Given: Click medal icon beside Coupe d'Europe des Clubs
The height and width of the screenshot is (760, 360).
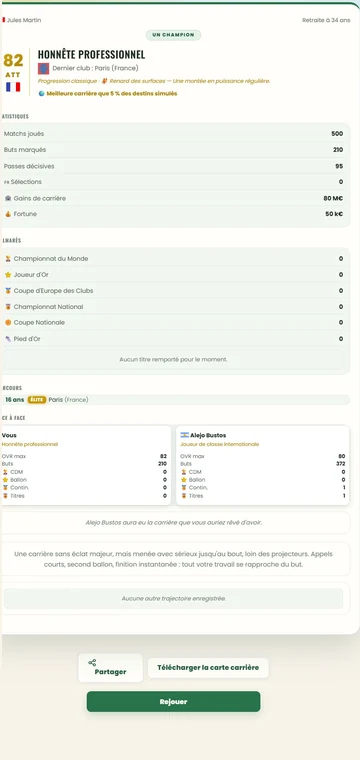Looking at the screenshot, I should tap(8, 291).
